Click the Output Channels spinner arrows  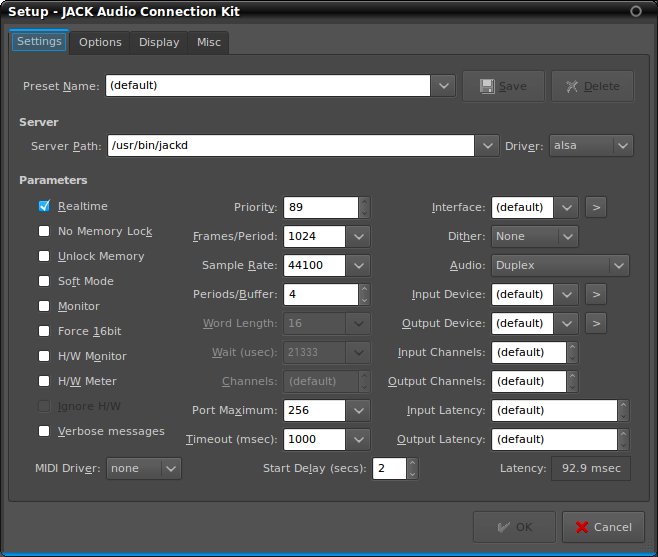point(572,381)
